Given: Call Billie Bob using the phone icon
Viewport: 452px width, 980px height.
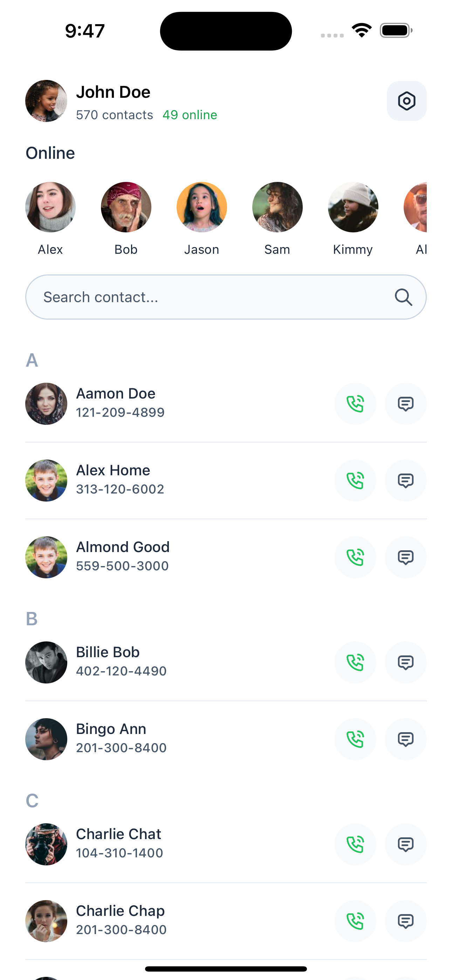Looking at the screenshot, I should pyautogui.click(x=355, y=662).
